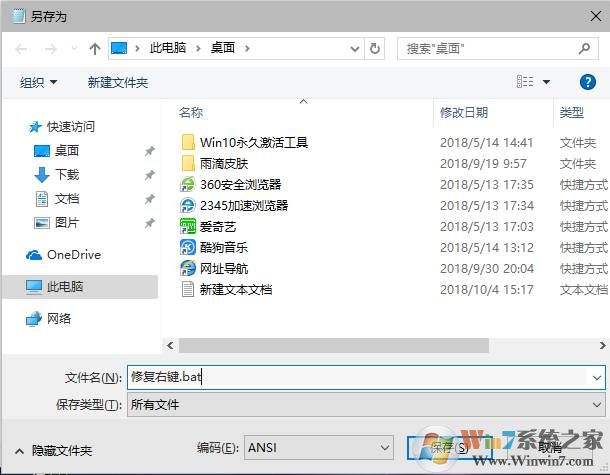Viewport: 610px width, 475px height.
Task: Open the address bar history dropdown
Action: pos(354,49)
